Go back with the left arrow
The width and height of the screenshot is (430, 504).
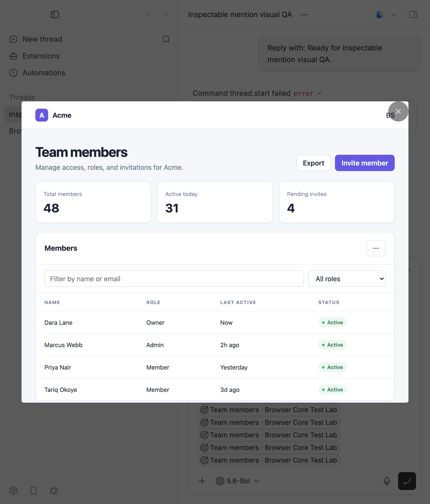[x=148, y=15]
